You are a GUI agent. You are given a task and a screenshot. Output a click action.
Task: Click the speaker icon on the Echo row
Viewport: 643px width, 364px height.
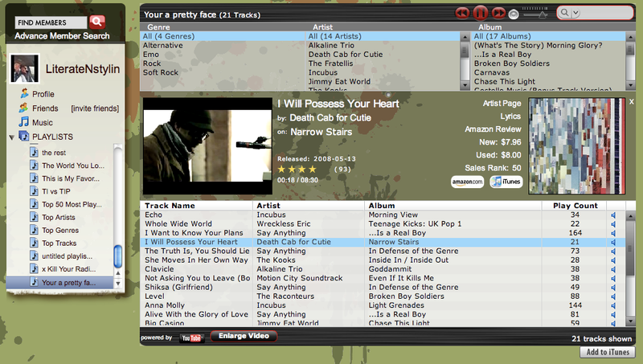(613, 215)
